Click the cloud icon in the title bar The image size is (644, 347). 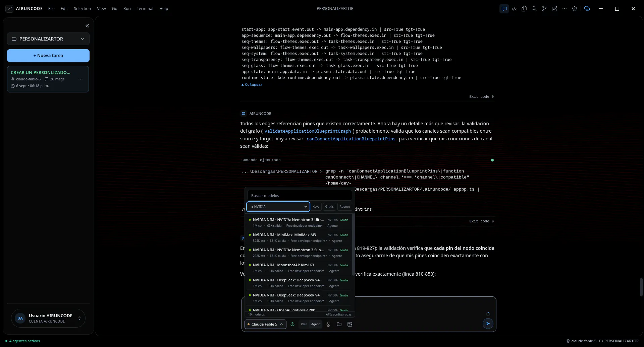[x=587, y=9]
